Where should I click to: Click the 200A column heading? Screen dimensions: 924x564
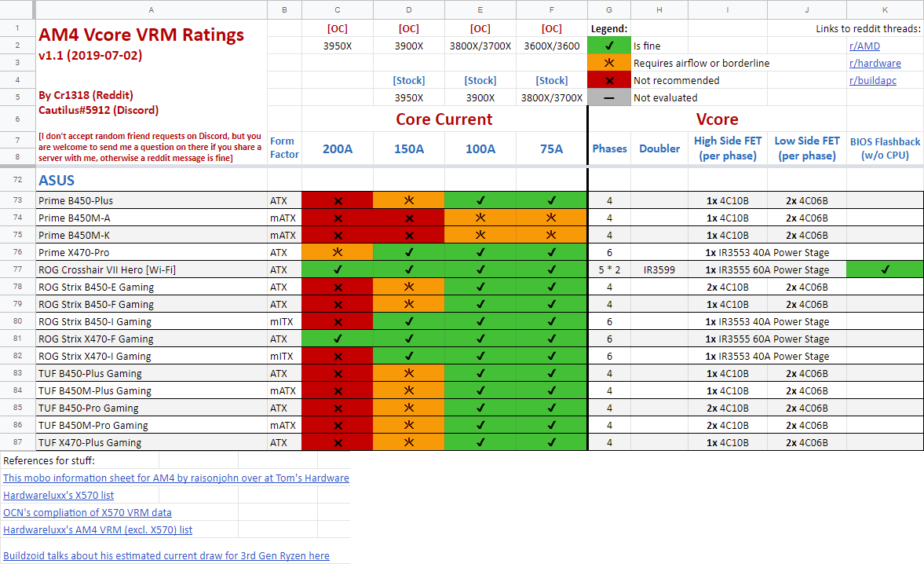click(x=338, y=148)
